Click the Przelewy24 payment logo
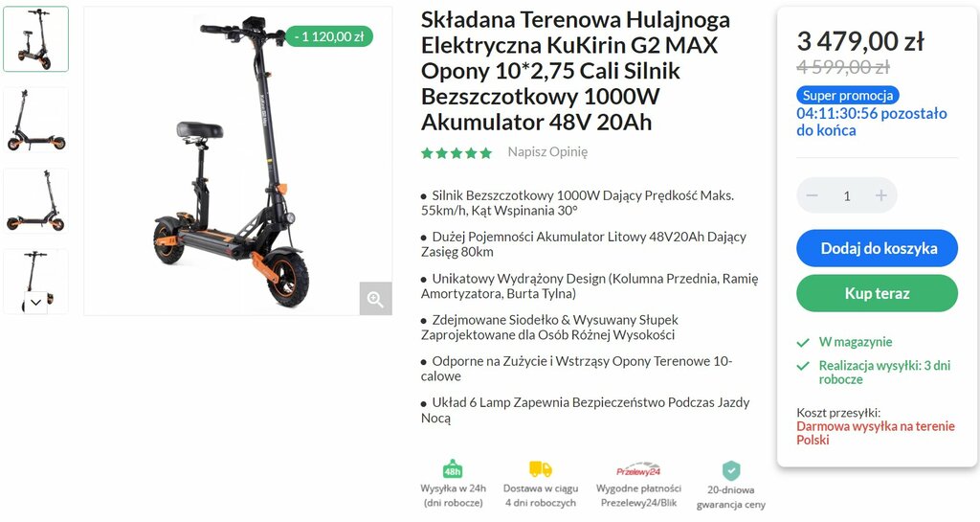This screenshot has width=980, height=522. [638, 470]
